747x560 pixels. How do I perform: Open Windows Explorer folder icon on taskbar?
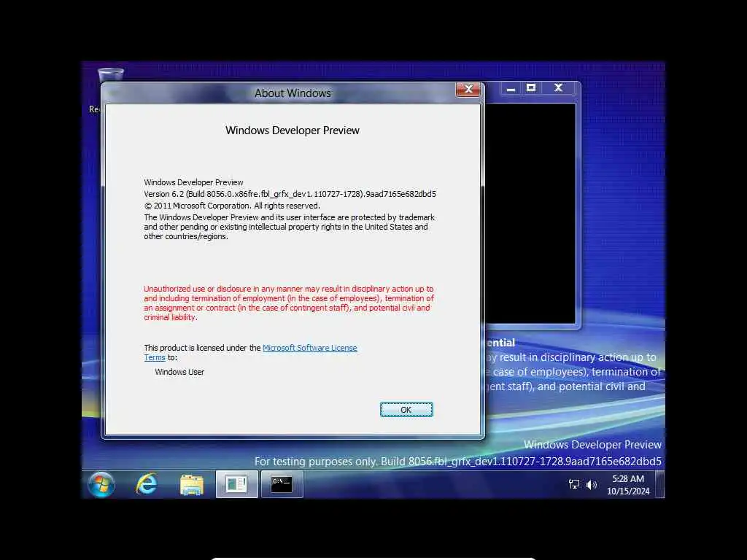tap(192, 485)
